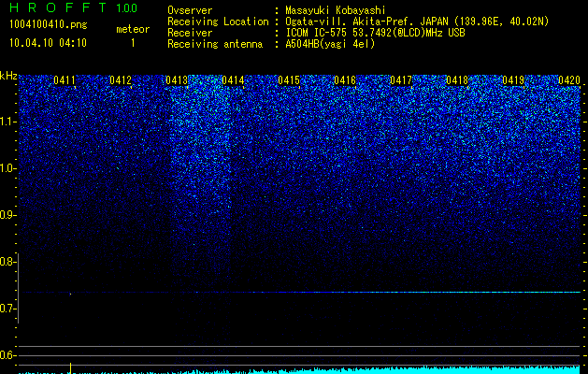Click the 0415 time marker
The image size is (588, 374).
pyautogui.click(x=289, y=80)
